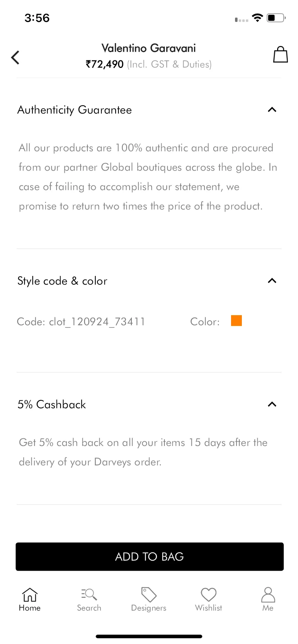This screenshot has height=644, width=298.
Task: Check the Wi-Fi status icon
Action: 257,18
